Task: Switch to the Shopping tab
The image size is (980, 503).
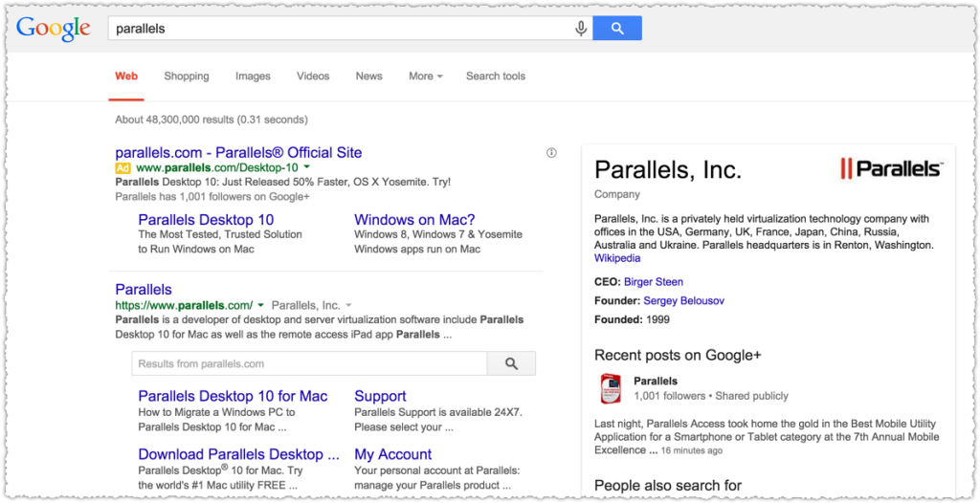Action: [187, 77]
